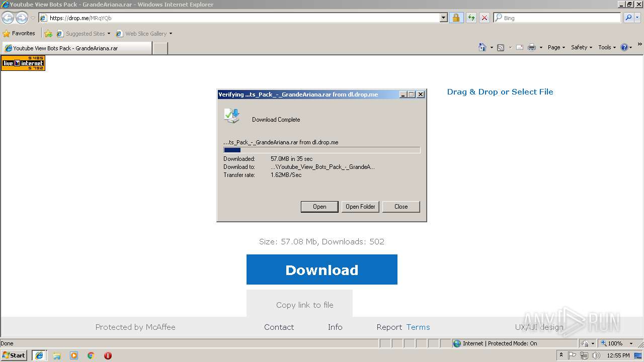Click the 12:55 PM clock
The image size is (644, 362).
(x=618, y=355)
